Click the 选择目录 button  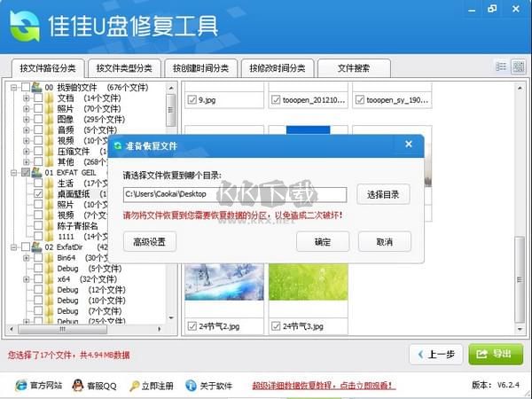tap(383, 194)
